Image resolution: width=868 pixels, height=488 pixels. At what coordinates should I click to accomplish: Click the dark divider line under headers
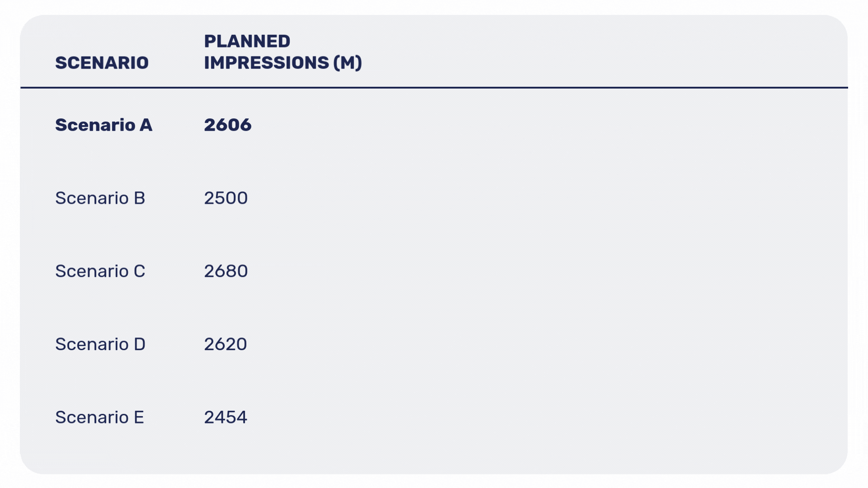(434, 88)
